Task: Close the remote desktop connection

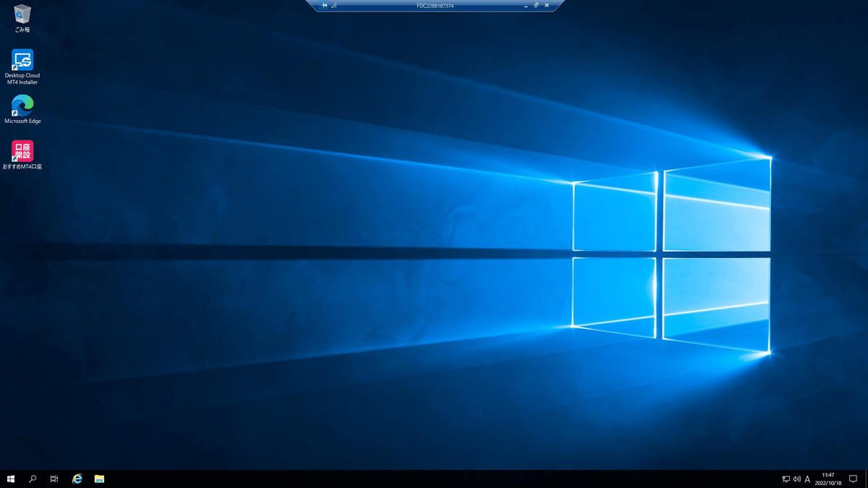Action: point(546,5)
